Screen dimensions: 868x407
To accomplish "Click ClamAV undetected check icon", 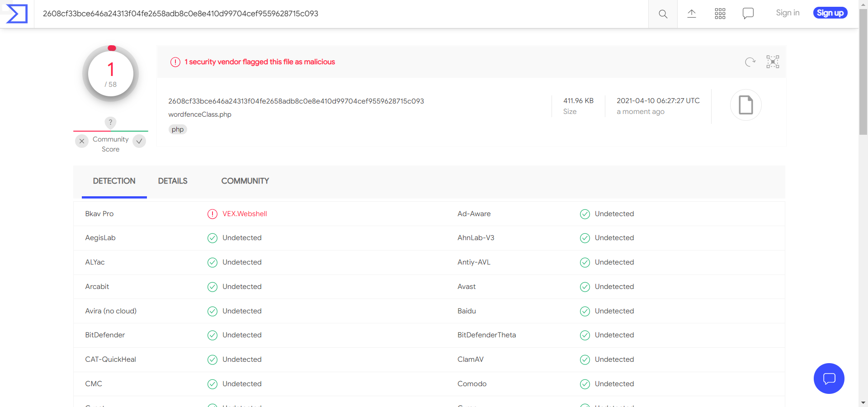I will pyautogui.click(x=585, y=360).
